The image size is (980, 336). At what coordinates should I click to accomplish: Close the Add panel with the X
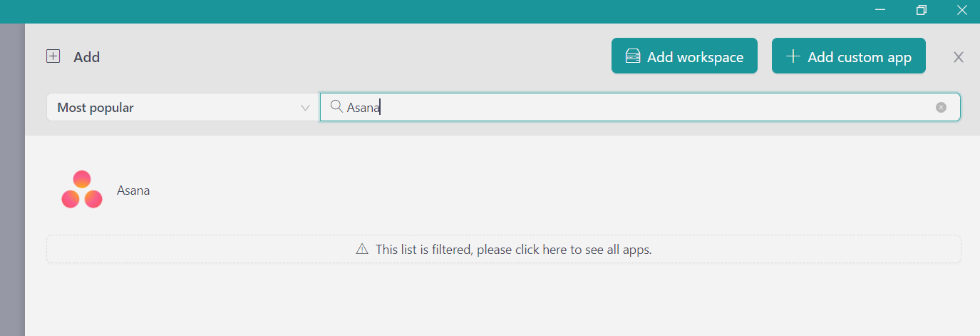[x=959, y=57]
